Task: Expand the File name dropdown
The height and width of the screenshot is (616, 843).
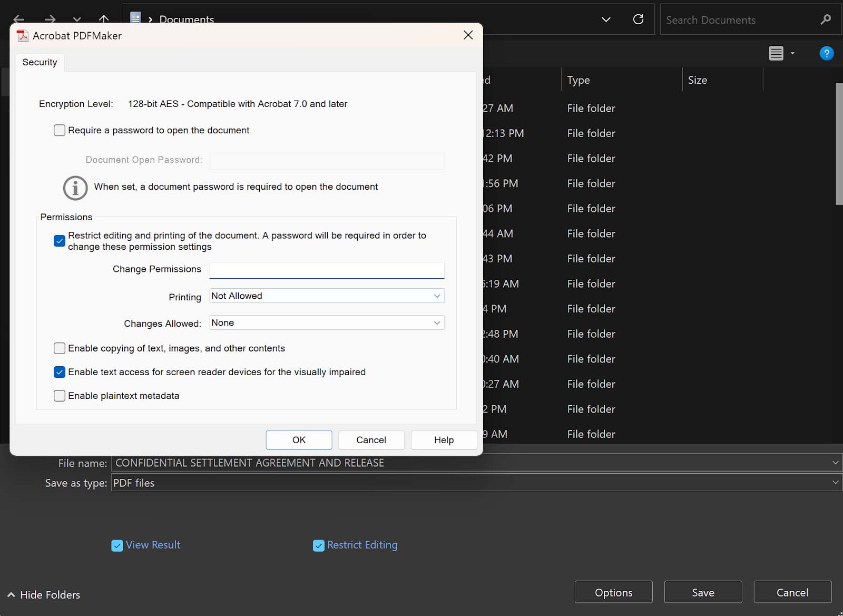Action: (835, 463)
